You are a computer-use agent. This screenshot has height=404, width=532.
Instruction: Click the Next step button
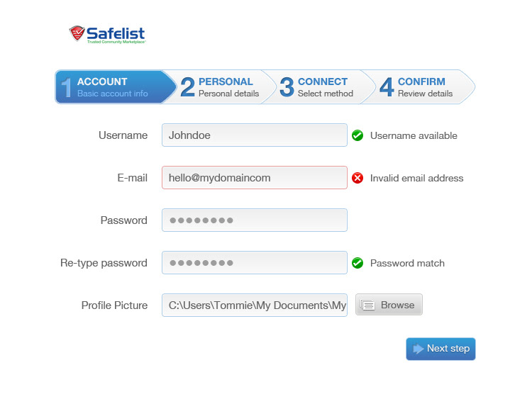440,349
